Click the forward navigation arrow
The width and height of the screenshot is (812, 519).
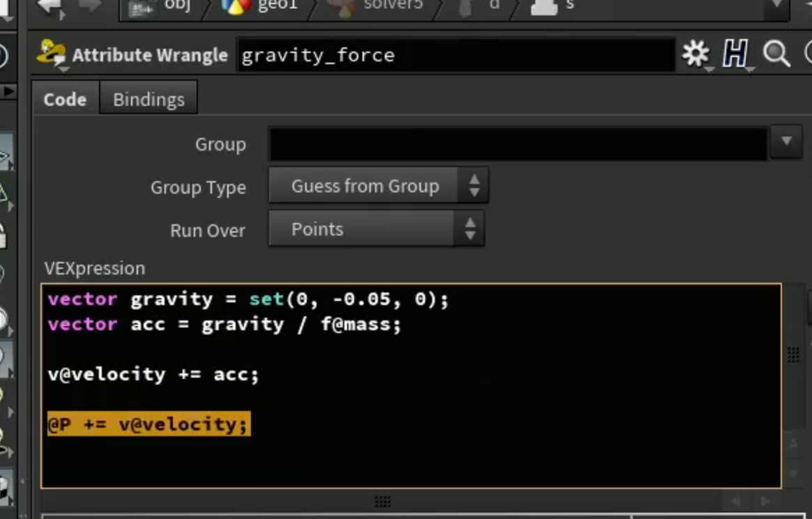click(x=90, y=6)
